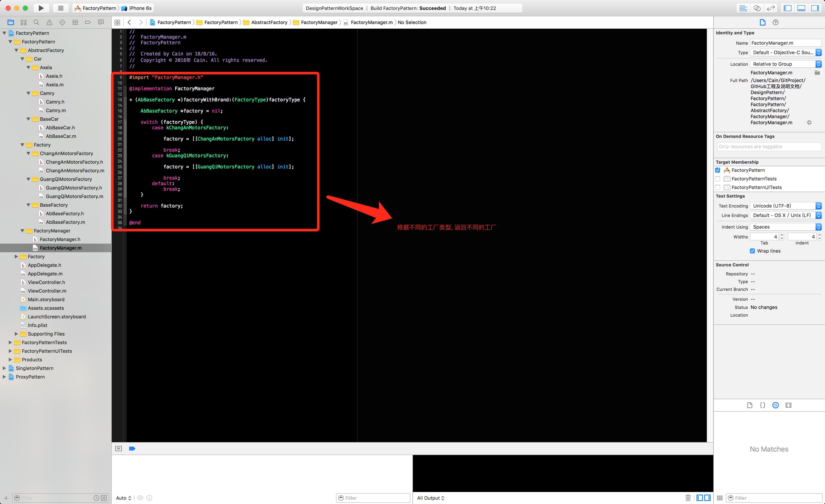Disable the Wrap lines checkbox
The width and height of the screenshot is (825, 504).
click(x=752, y=251)
